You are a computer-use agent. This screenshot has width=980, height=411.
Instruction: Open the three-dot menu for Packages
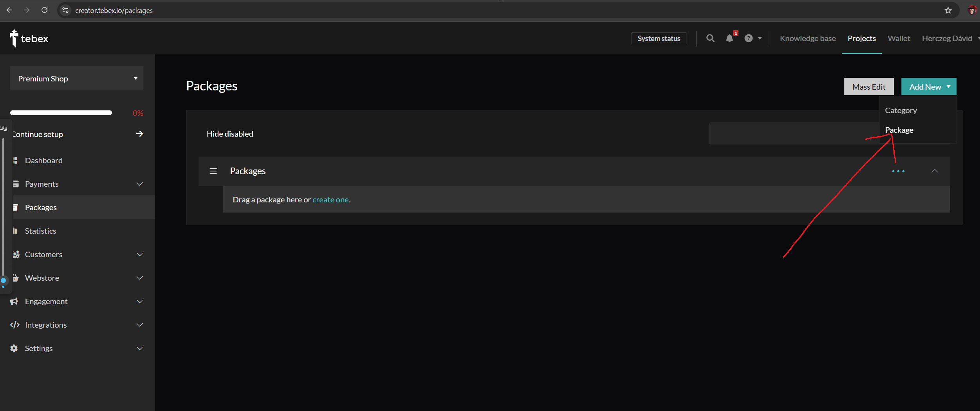click(898, 171)
